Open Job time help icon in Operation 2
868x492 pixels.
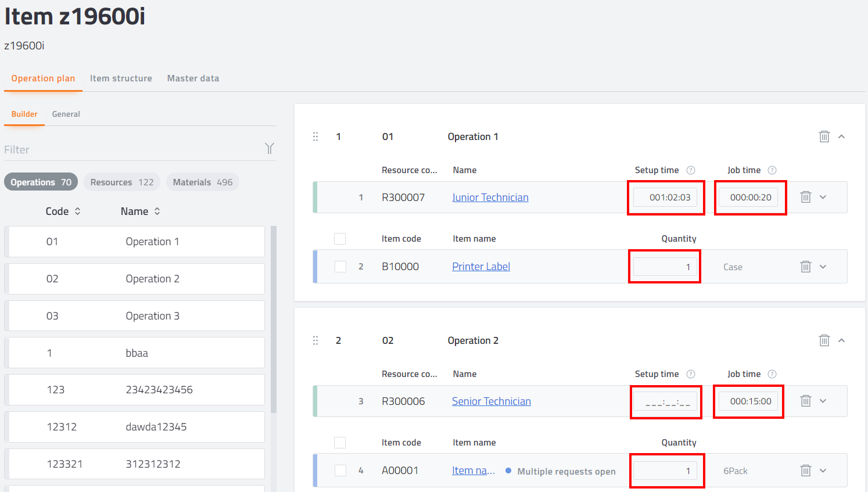point(772,374)
